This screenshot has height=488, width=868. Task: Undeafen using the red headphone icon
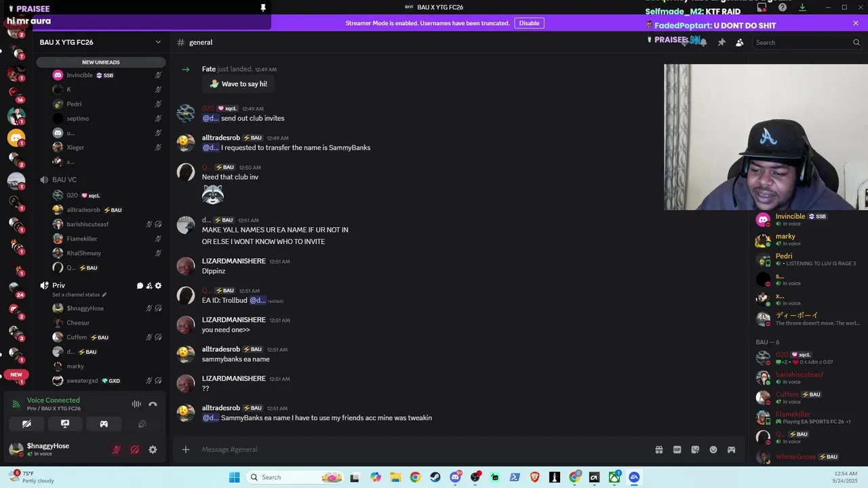click(x=135, y=449)
